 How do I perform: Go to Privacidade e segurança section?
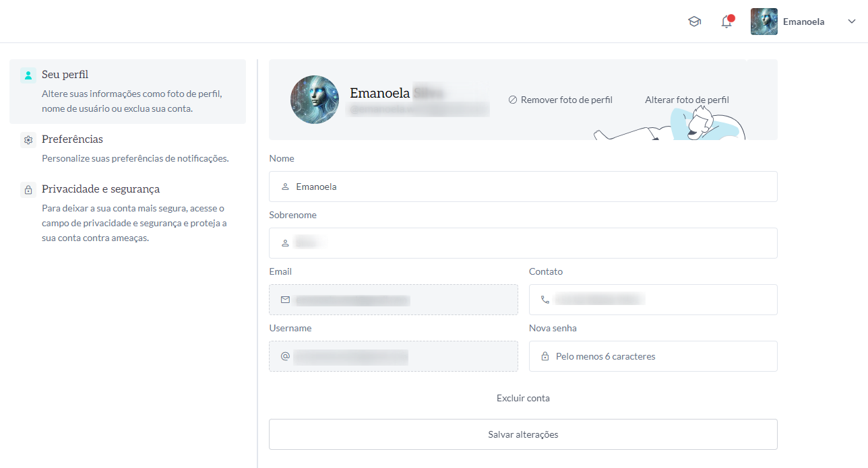[100, 189]
